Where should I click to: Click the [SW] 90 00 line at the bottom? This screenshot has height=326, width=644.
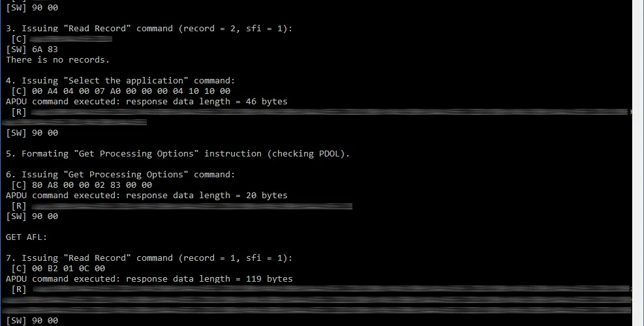31,320
